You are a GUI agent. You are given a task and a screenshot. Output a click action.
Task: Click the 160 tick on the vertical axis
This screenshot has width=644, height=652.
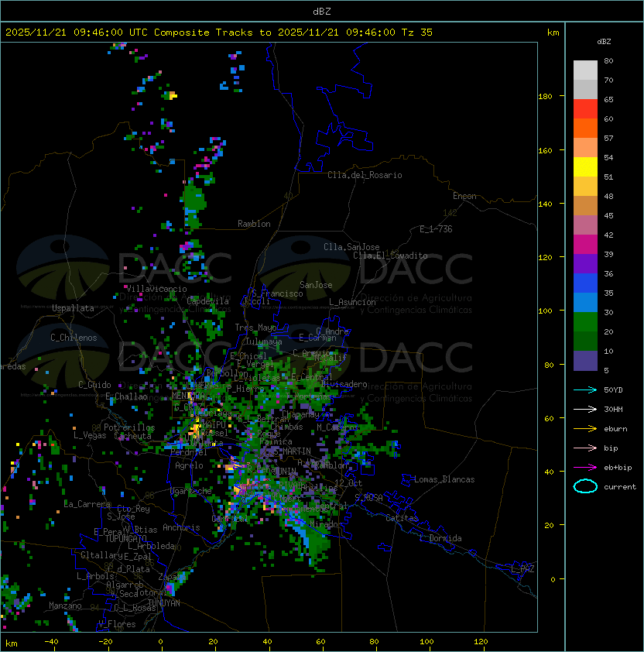coord(545,150)
